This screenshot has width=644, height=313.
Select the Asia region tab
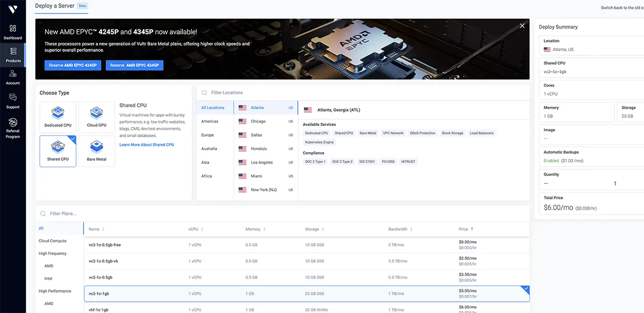pyautogui.click(x=215, y=162)
